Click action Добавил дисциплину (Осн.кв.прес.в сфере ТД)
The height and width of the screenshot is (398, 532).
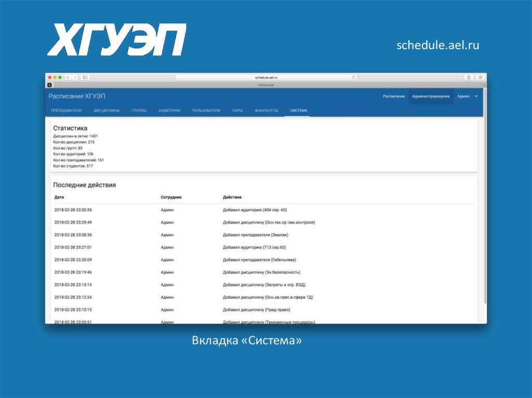pos(268,297)
